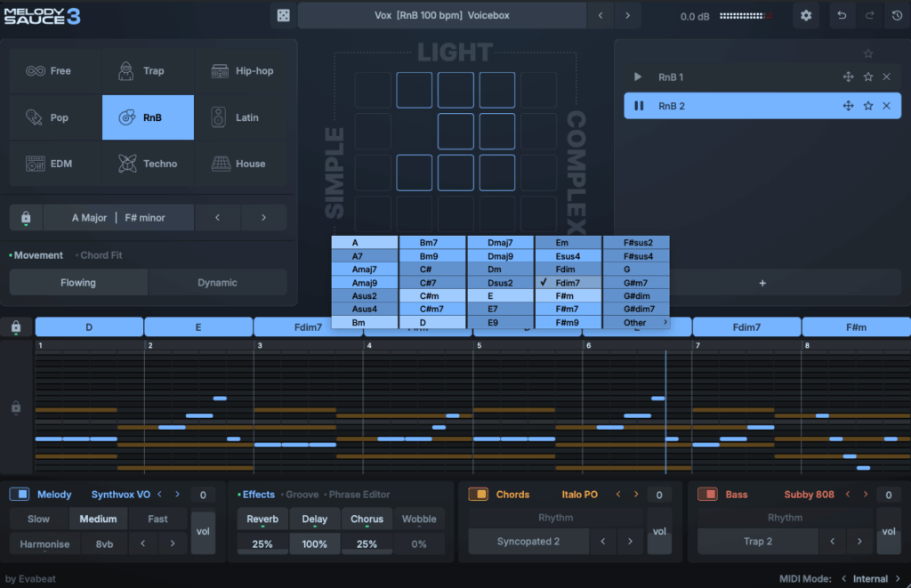Toggle the Chords track on/off square
911x588 pixels.
click(478, 494)
